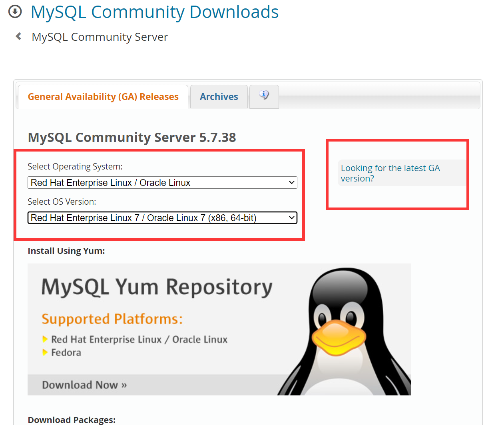Open the Select Operating System dropdown

point(162,182)
